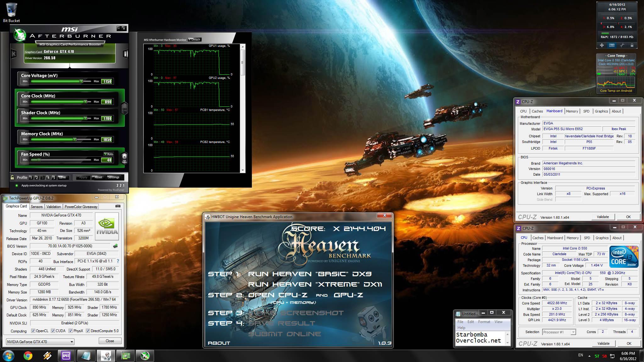Screen dimensions: 644x362
Task: Open Winamp from the taskbar
Action: click(47, 356)
